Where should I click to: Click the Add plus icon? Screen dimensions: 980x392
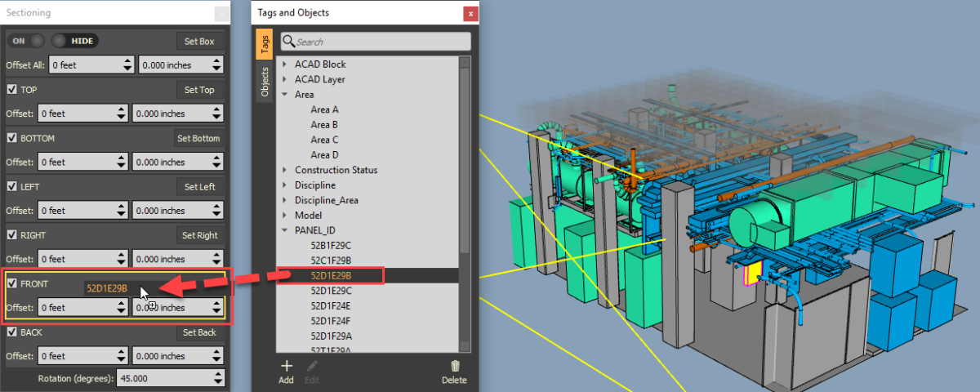pyautogui.click(x=286, y=367)
